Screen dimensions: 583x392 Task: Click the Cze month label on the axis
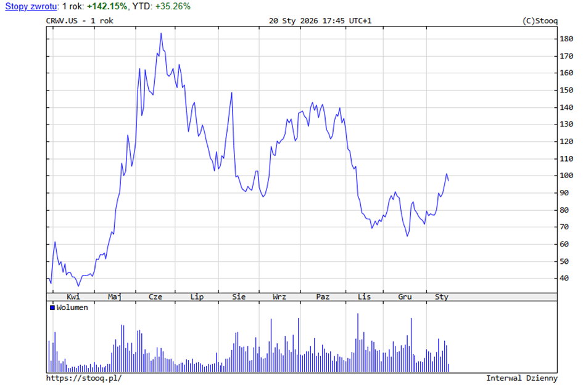point(155,297)
